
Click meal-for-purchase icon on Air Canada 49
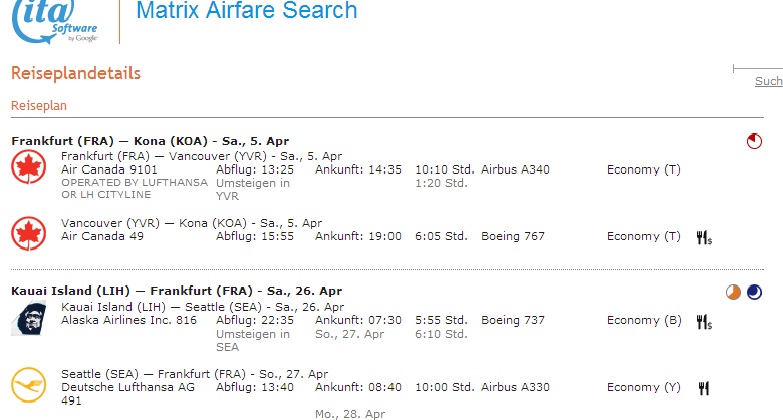click(703, 237)
